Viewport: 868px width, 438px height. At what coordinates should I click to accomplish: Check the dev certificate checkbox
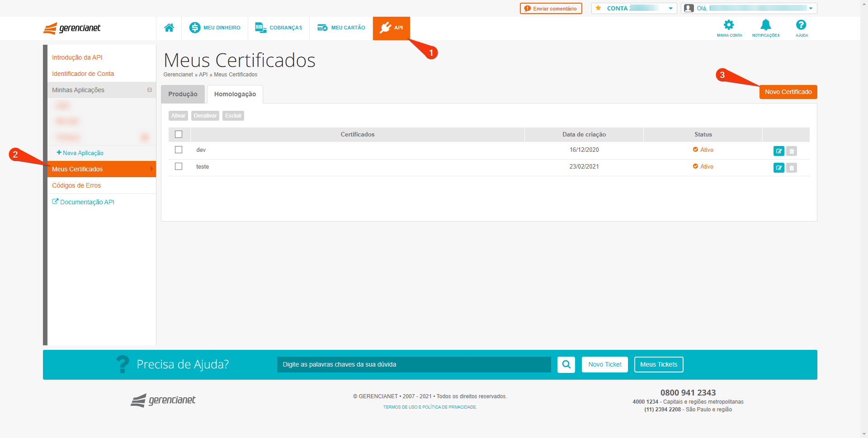point(179,150)
